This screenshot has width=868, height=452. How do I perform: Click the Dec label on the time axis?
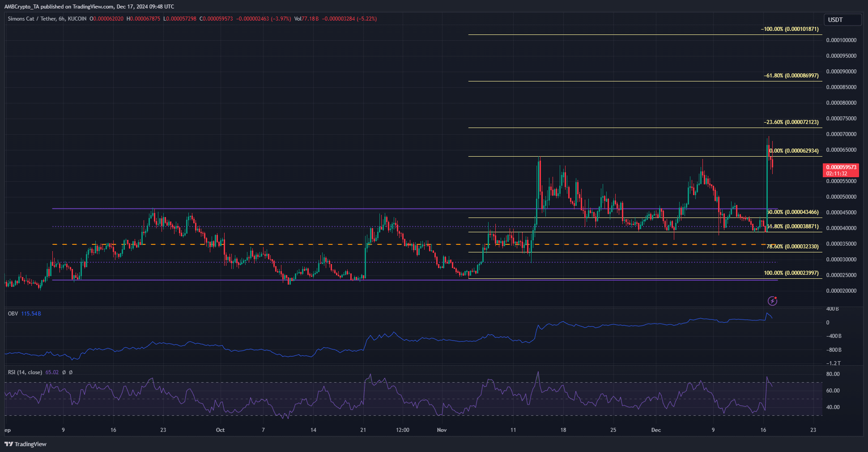[656, 430]
